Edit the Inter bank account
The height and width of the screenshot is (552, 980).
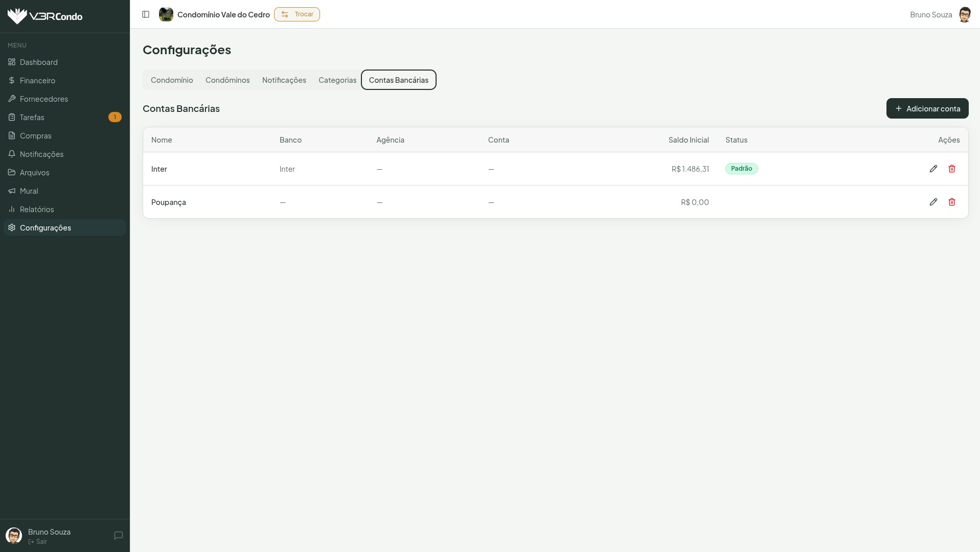[x=933, y=169]
